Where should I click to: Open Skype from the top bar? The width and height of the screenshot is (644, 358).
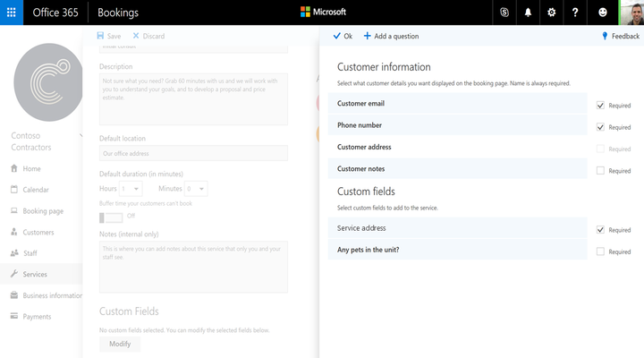504,13
